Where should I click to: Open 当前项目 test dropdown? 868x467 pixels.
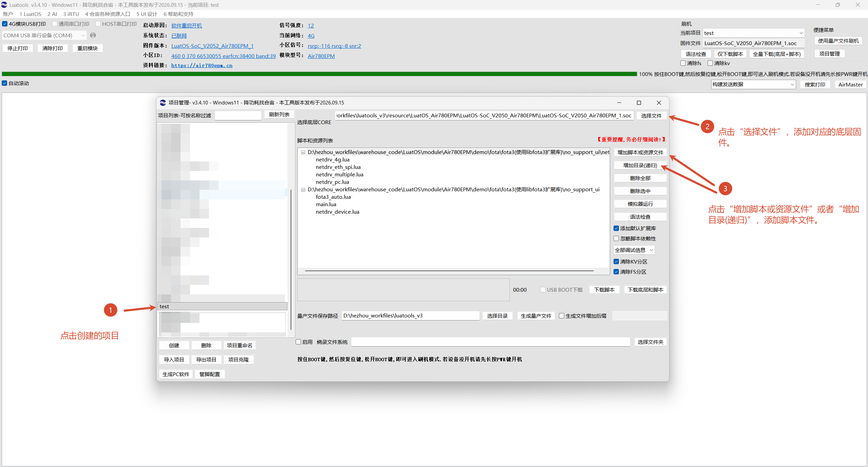point(754,33)
